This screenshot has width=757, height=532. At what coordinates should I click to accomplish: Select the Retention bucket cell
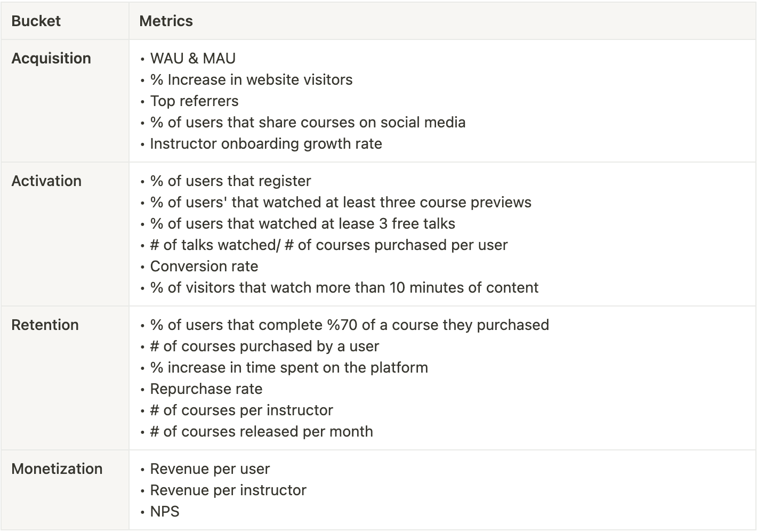point(45,325)
